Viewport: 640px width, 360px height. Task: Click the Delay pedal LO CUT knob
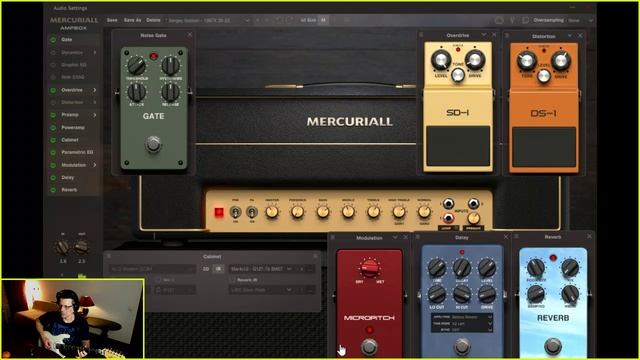437,294
